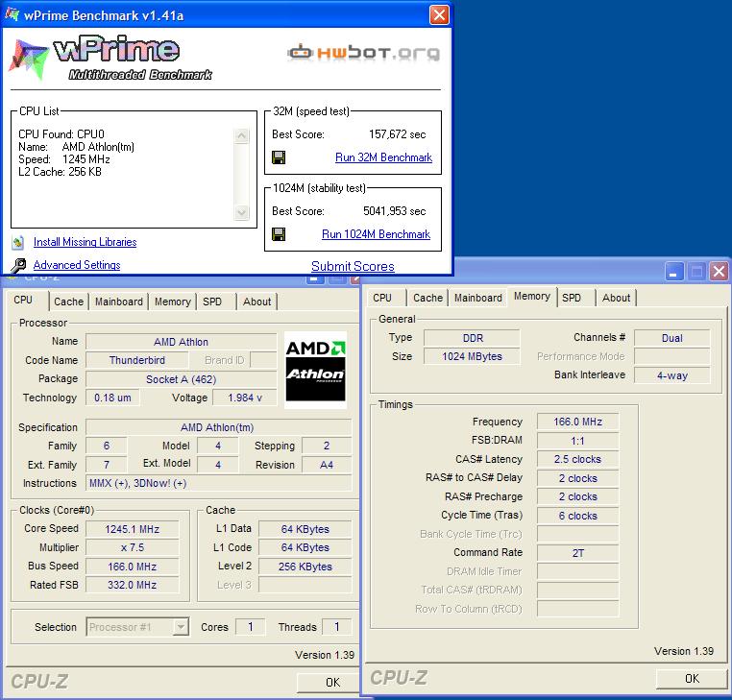Click the HWBOT.org logo
The image size is (732, 700).
tap(364, 53)
